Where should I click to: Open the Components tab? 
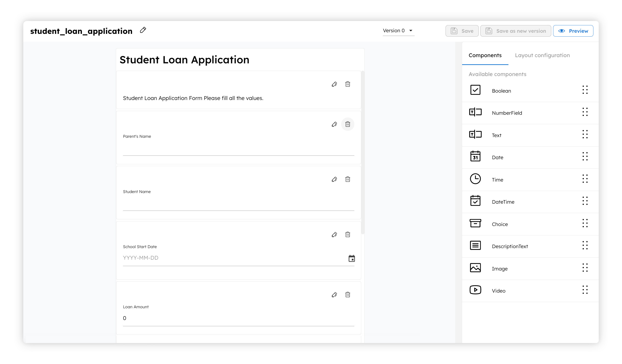(485, 55)
